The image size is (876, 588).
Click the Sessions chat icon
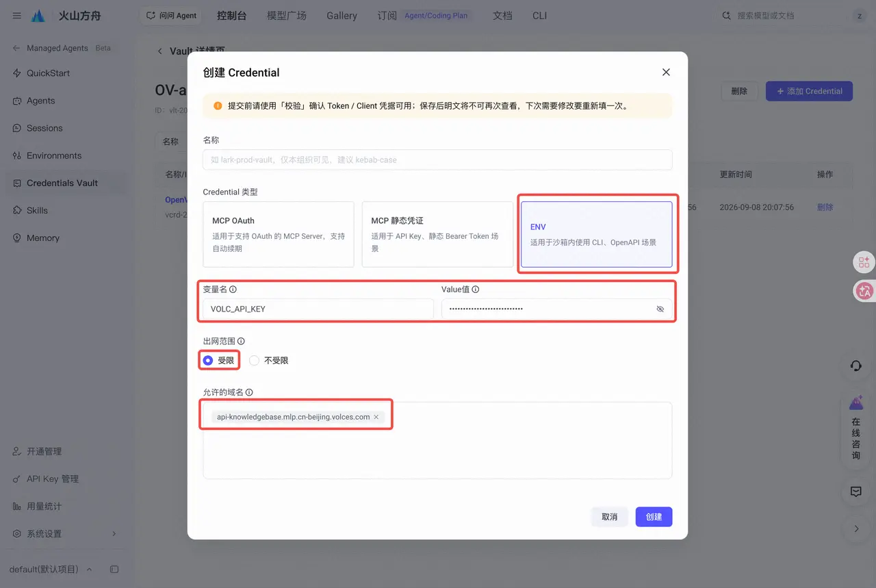[17, 128]
